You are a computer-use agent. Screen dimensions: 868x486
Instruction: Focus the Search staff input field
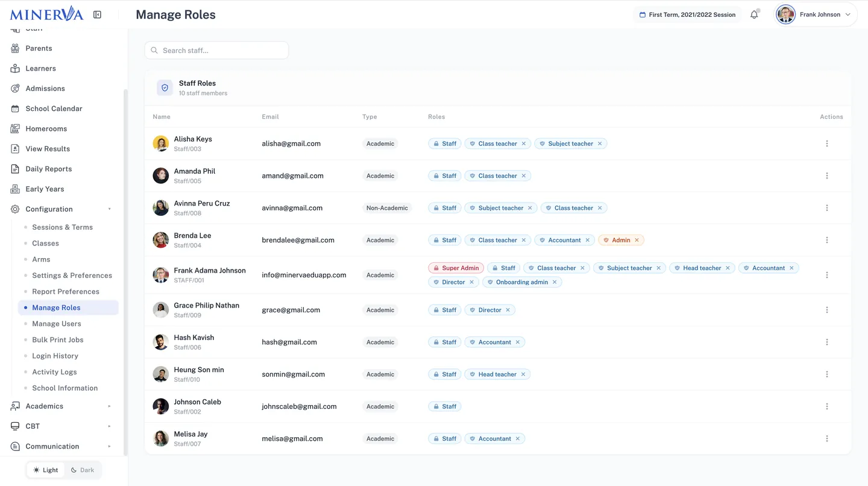click(216, 50)
